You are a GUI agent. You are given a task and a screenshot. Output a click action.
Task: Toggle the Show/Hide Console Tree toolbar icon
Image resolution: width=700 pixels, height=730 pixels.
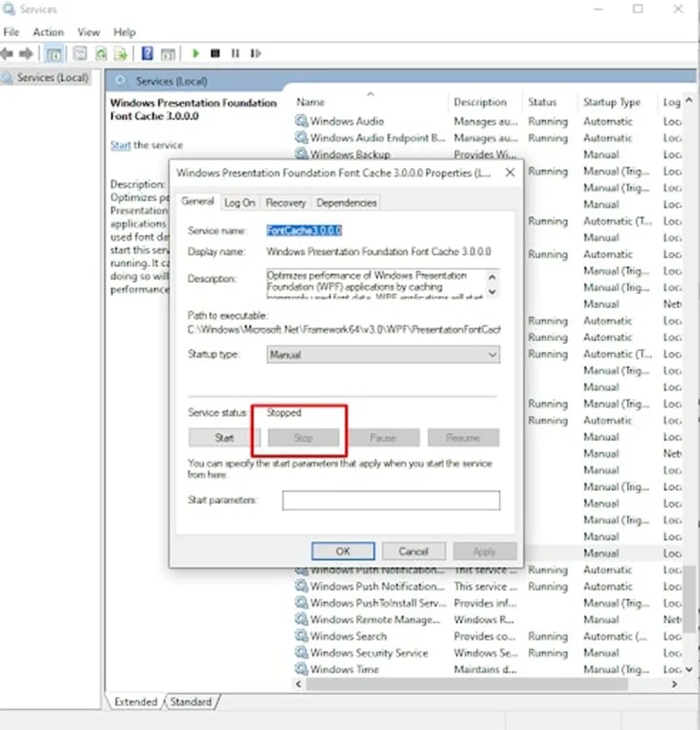coord(54,54)
